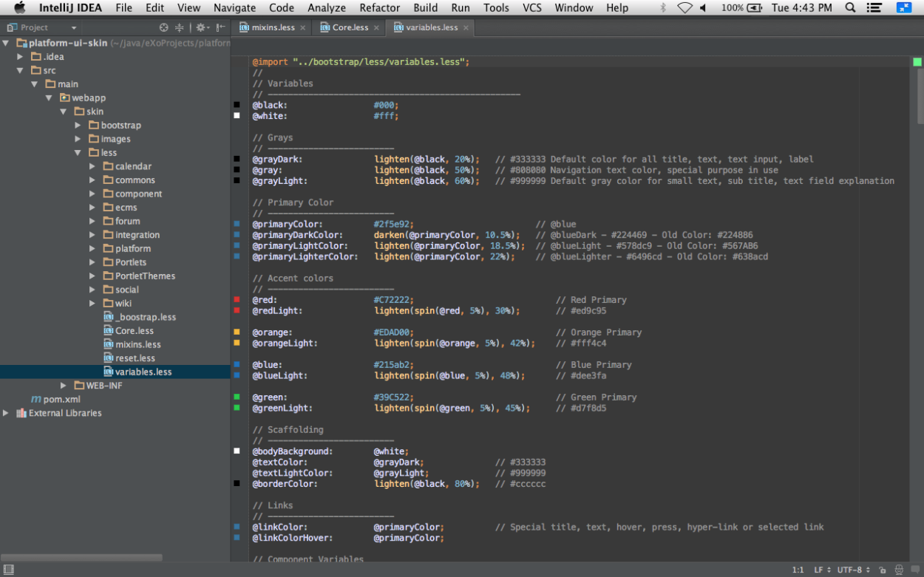Close the mixins.less editor tab

pyautogui.click(x=301, y=27)
